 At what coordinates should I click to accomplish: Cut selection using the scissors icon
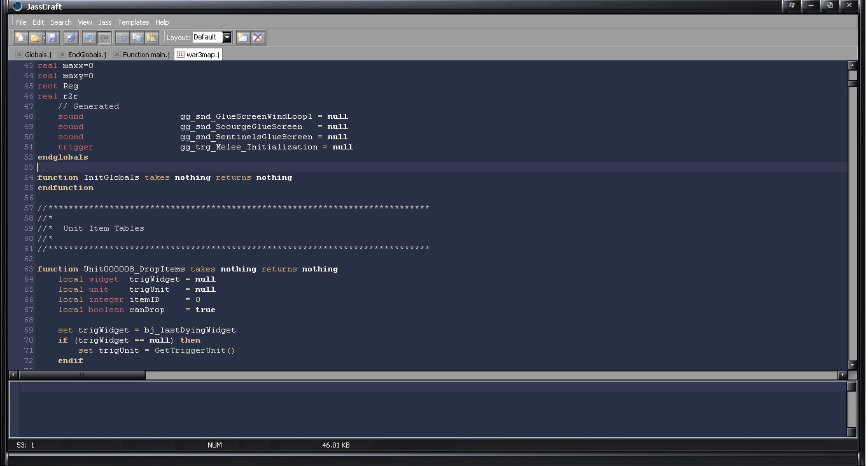point(122,38)
